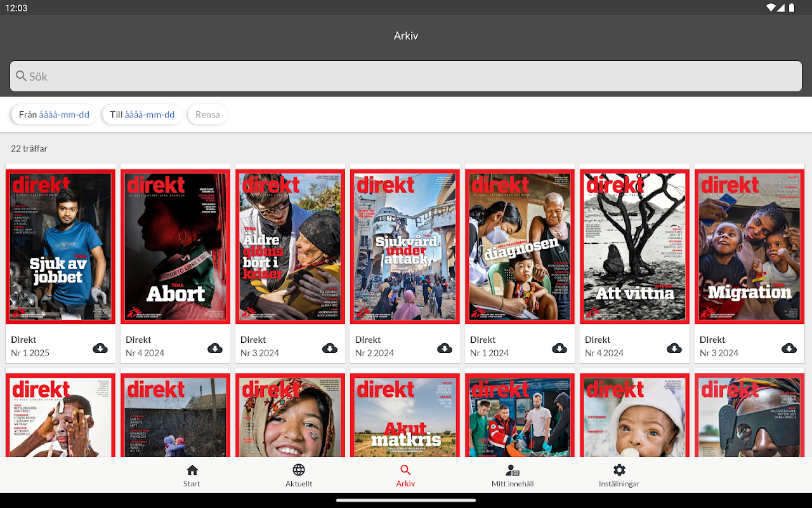Open Inställningar settings tab
Viewport: 812px width, 508px height.
[619, 475]
